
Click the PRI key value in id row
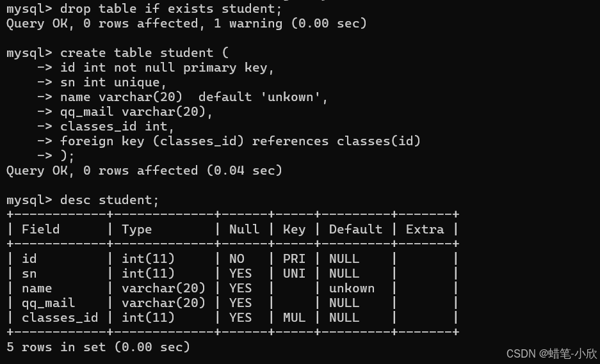[294, 259]
